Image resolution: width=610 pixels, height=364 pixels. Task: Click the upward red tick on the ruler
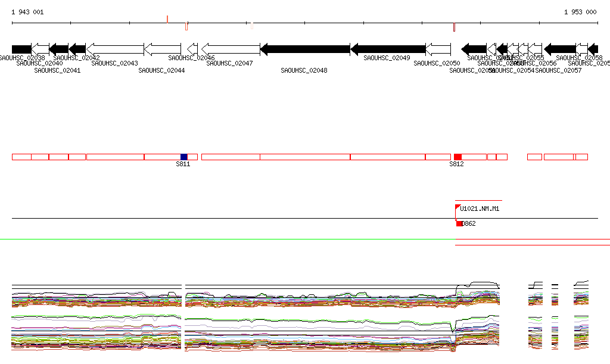pos(167,20)
